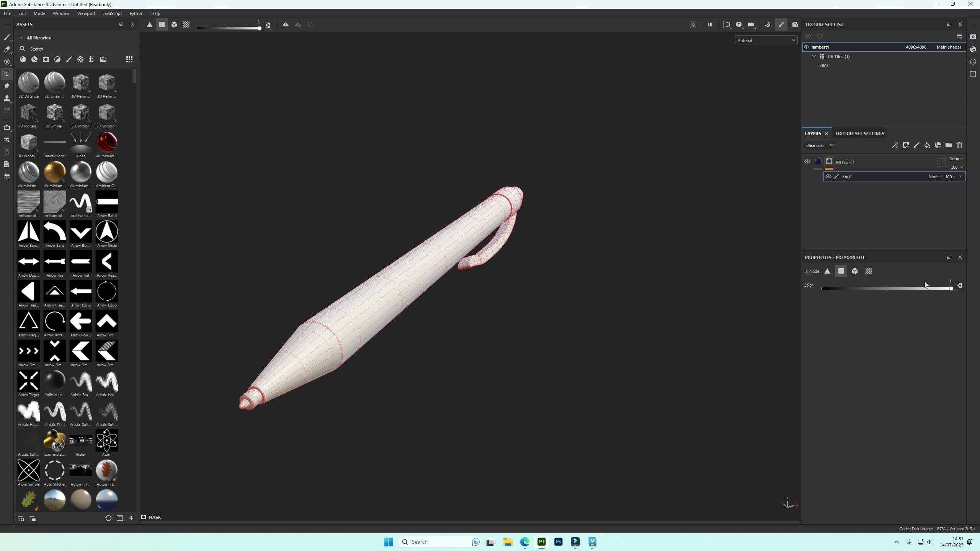Open the Material filter dropdown in Assets panel
The image size is (980, 551).
tap(766, 40)
